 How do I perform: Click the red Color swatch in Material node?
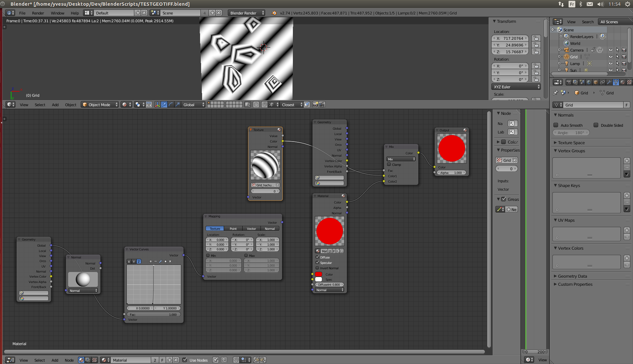point(319,274)
